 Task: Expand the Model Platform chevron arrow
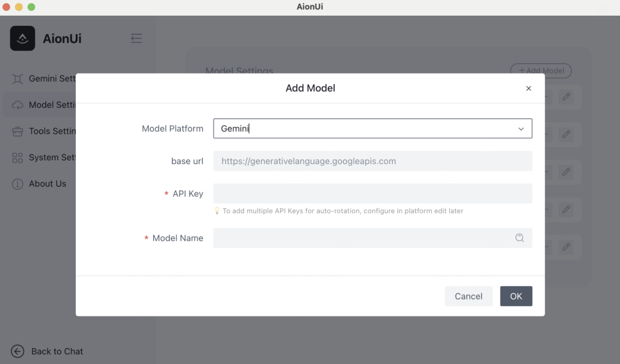tap(521, 129)
